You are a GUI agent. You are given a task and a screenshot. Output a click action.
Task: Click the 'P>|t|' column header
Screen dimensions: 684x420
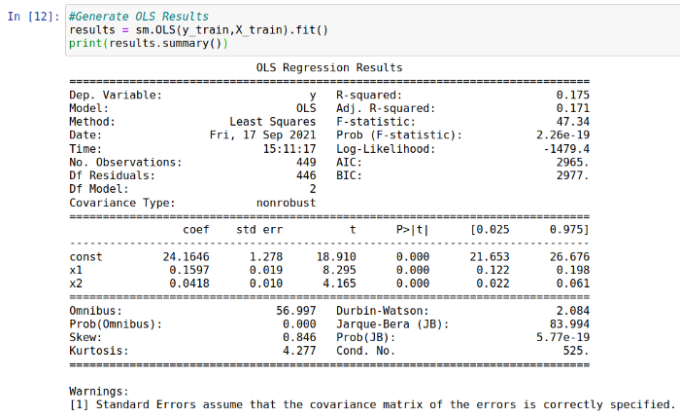pyautogui.click(x=413, y=229)
